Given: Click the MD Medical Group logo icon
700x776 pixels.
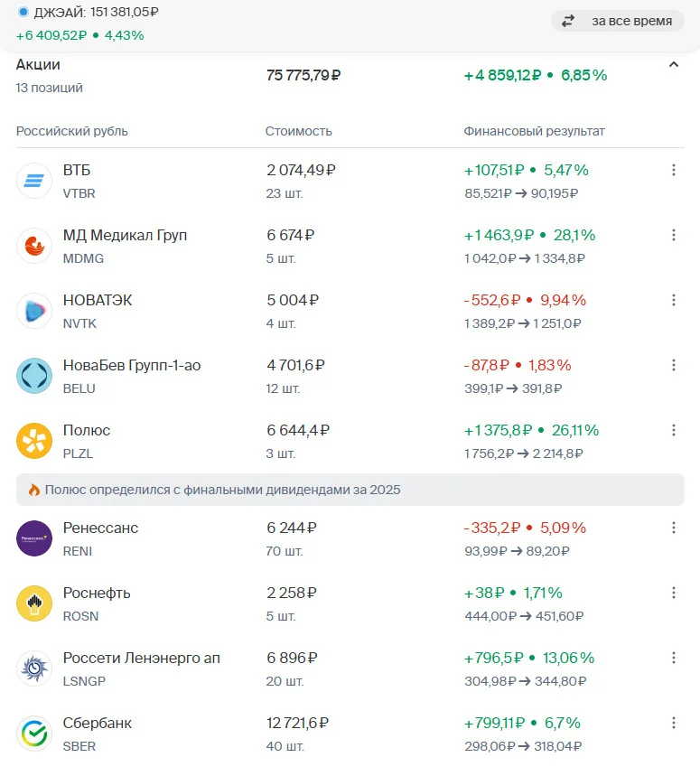Looking at the screenshot, I should pyautogui.click(x=34, y=246).
